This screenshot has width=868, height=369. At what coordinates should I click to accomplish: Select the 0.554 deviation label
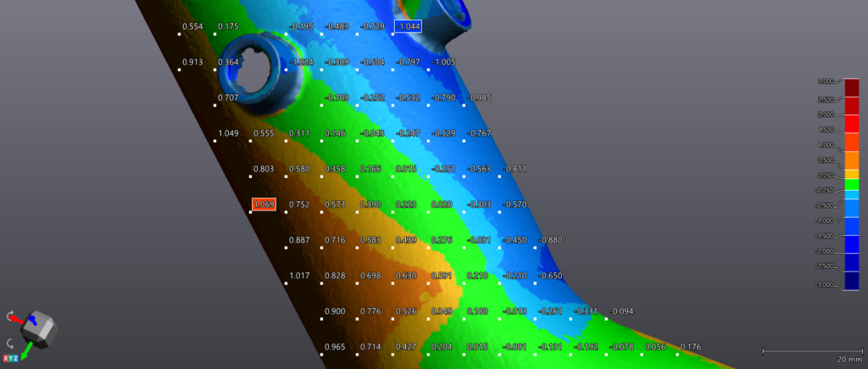coord(192,26)
